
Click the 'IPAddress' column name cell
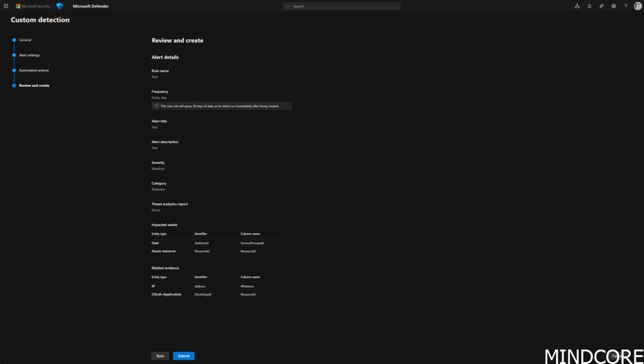[x=247, y=287]
